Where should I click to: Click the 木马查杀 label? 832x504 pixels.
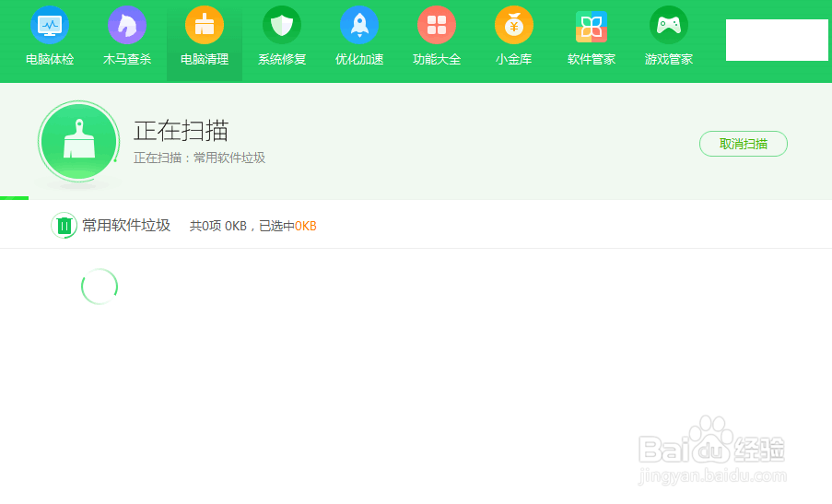(x=127, y=59)
